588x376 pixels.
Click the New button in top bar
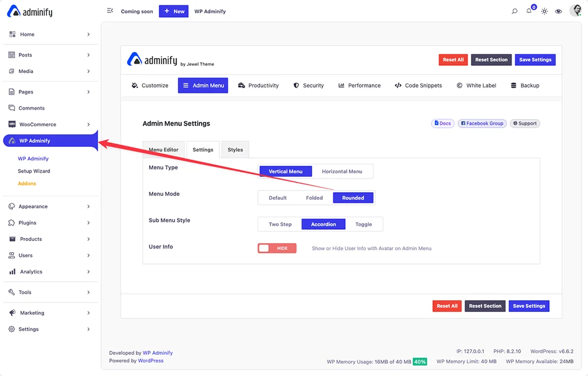173,11
